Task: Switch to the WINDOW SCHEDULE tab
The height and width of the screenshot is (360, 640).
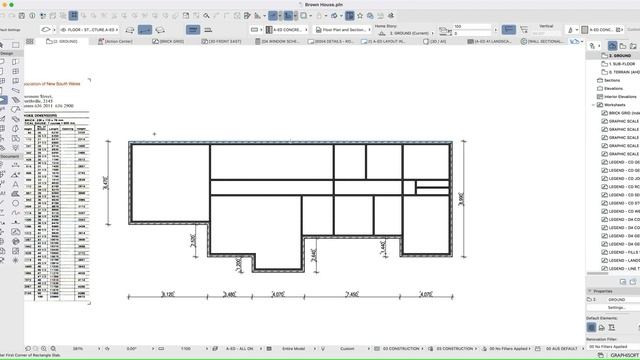Action: coord(278,41)
